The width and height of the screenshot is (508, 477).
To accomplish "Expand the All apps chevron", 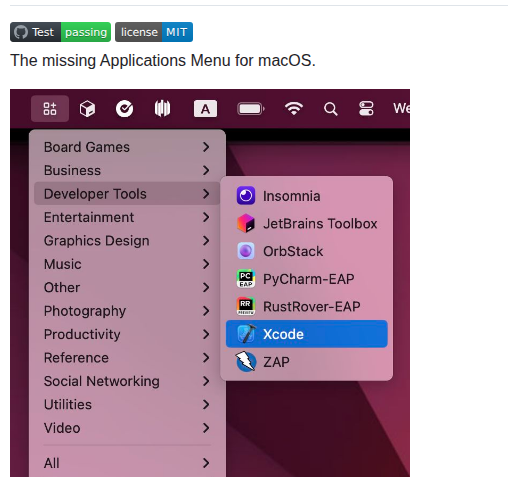I will [206, 463].
